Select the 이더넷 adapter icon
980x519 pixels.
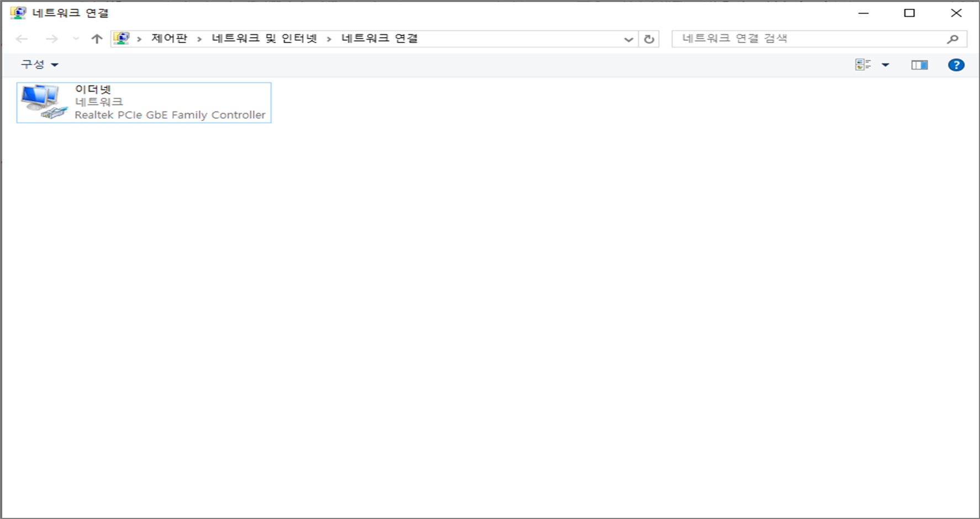44,102
